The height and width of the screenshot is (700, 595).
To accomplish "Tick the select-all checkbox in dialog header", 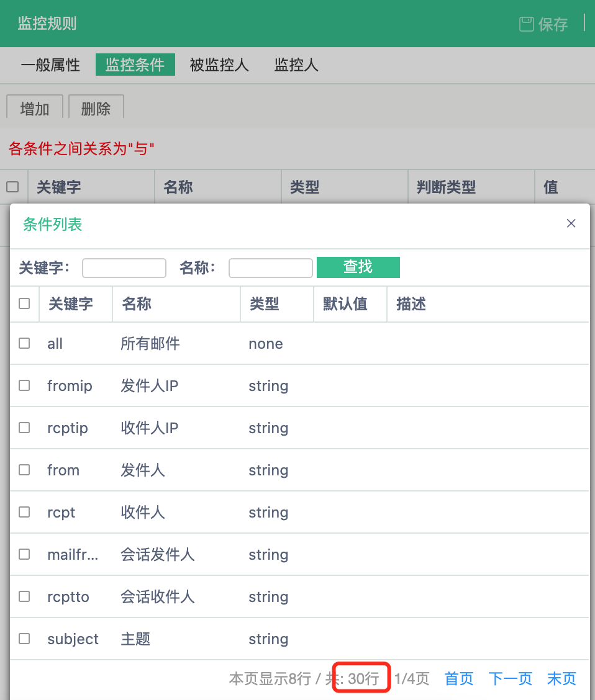I will click(x=24, y=303).
